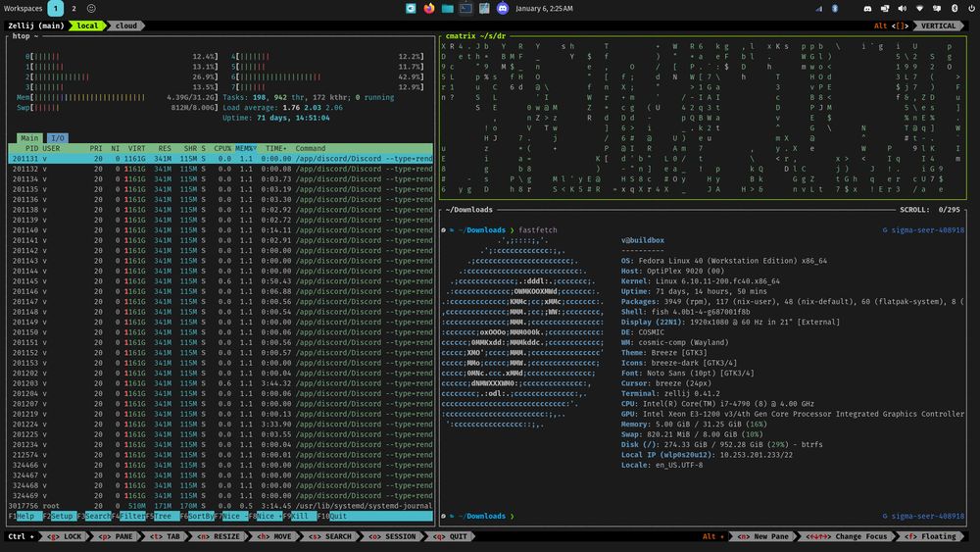Click the SCROLL 0/295 indicator
The image size is (980, 552).
coord(929,210)
